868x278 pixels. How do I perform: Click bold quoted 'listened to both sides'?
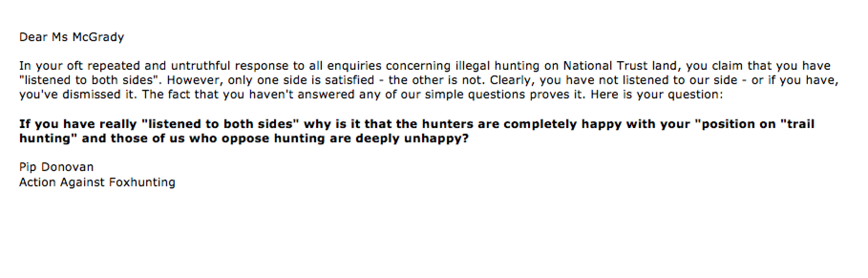221,124
